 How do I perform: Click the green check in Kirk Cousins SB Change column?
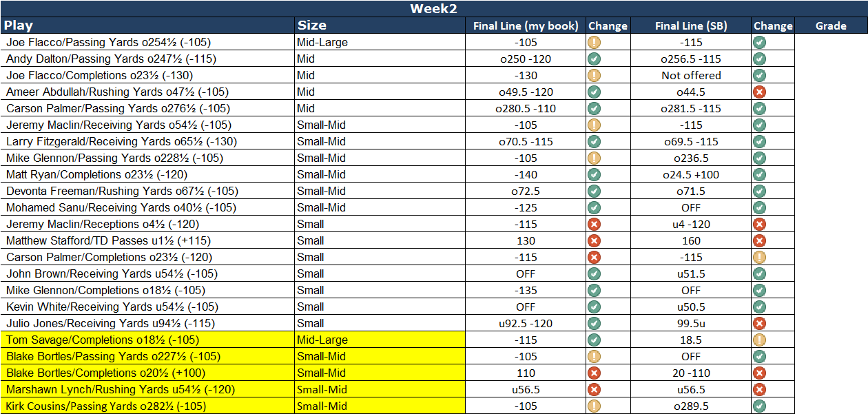[x=759, y=406]
